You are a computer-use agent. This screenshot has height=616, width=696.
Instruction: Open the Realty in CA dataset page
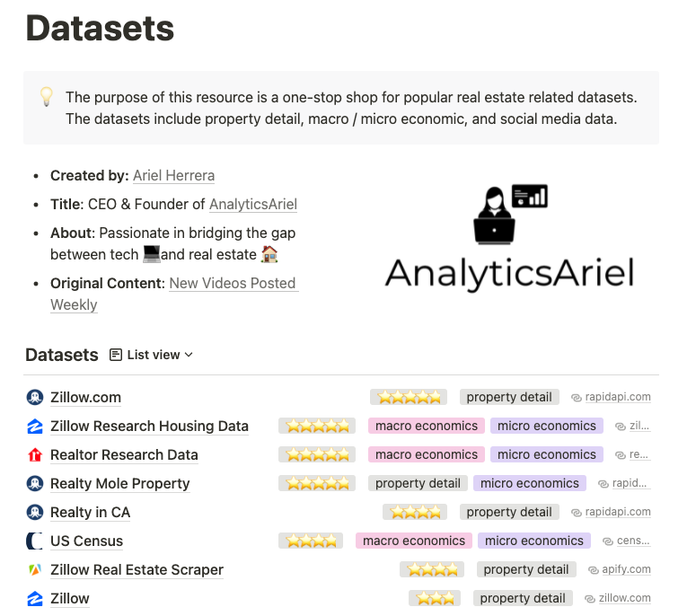pyautogui.click(x=90, y=512)
